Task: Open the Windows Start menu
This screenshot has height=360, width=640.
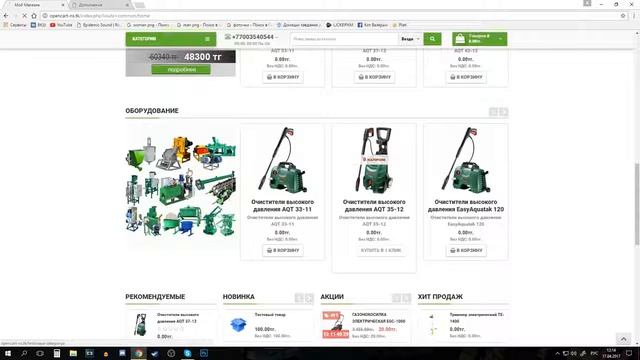Action: (x=7, y=353)
